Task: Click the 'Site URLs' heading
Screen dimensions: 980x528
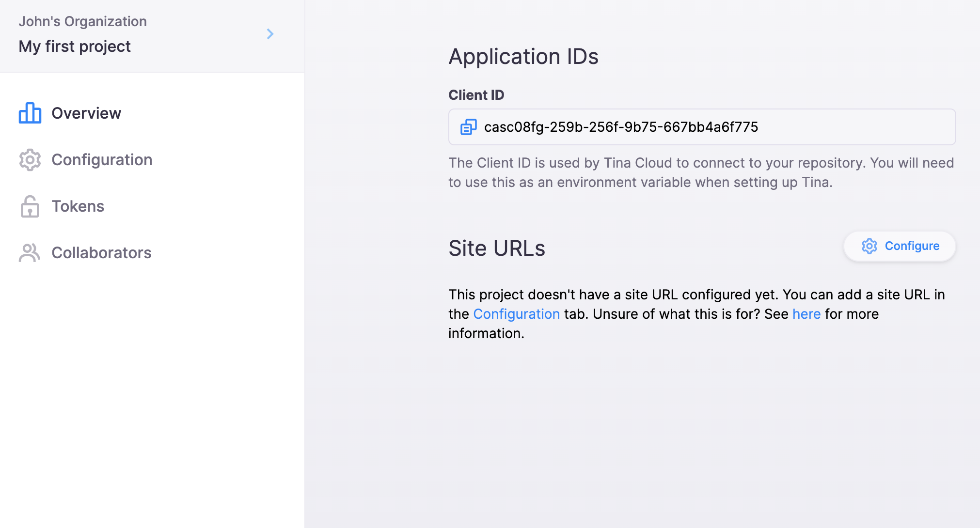Action: [497, 248]
